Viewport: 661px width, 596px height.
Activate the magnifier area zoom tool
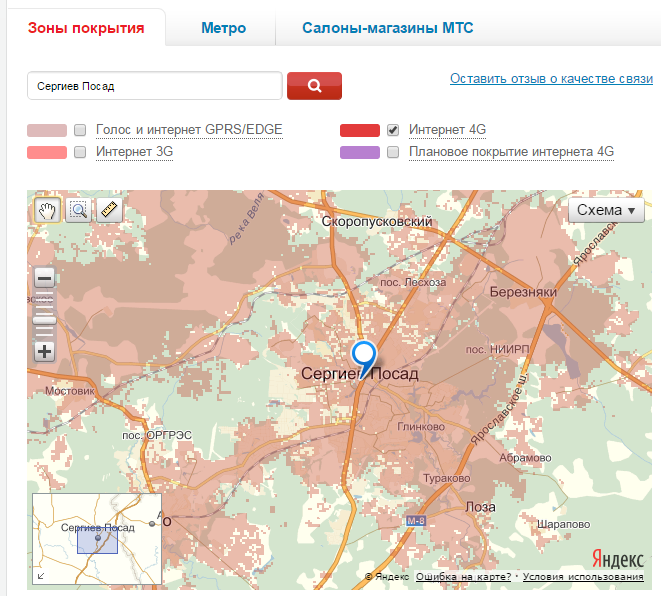pos(77,210)
